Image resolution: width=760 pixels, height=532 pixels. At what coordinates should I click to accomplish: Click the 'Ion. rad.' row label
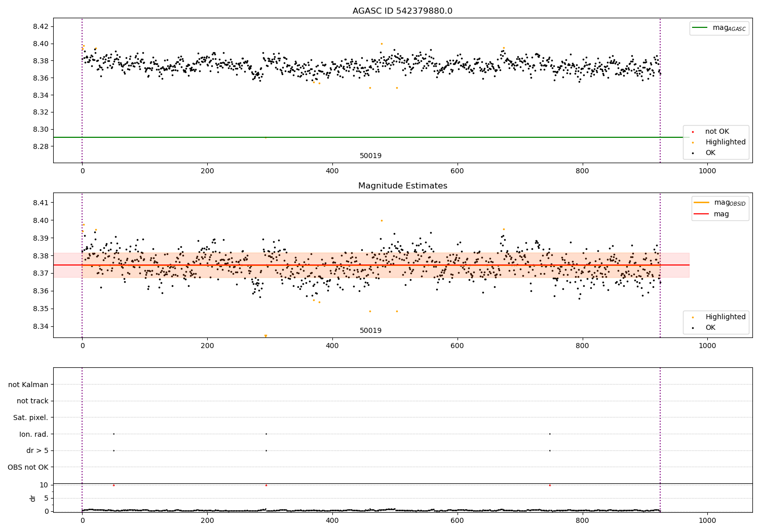point(33,434)
